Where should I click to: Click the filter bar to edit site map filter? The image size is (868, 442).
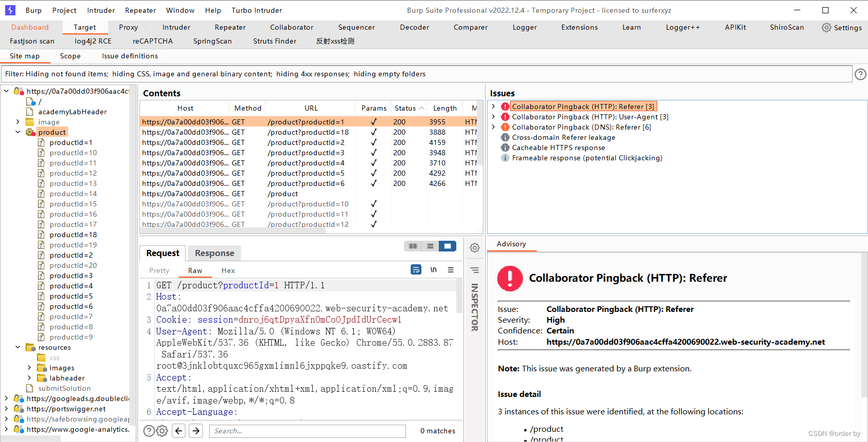427,74
